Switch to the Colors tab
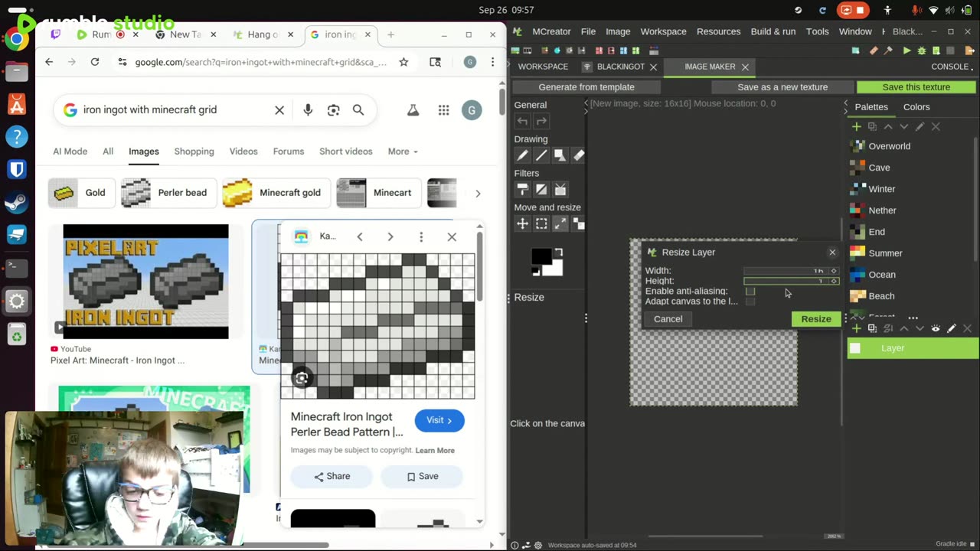Image resolution: width=980 pixels, height=551 pixels. 916,107
